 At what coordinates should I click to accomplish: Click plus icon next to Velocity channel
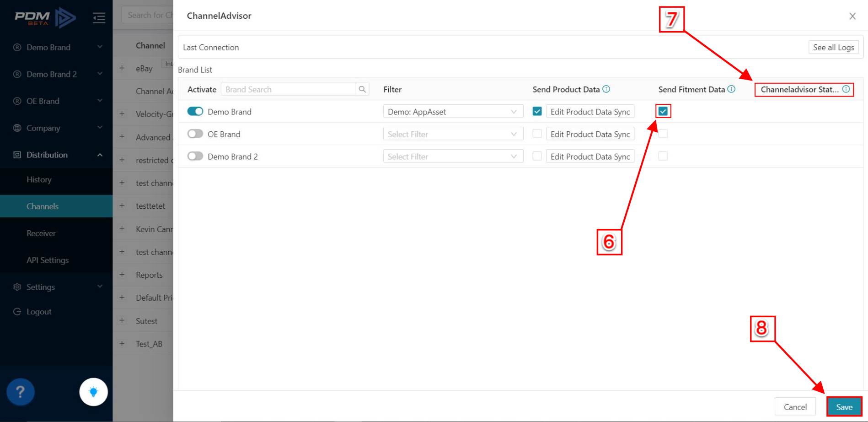(x=122, y=114)
